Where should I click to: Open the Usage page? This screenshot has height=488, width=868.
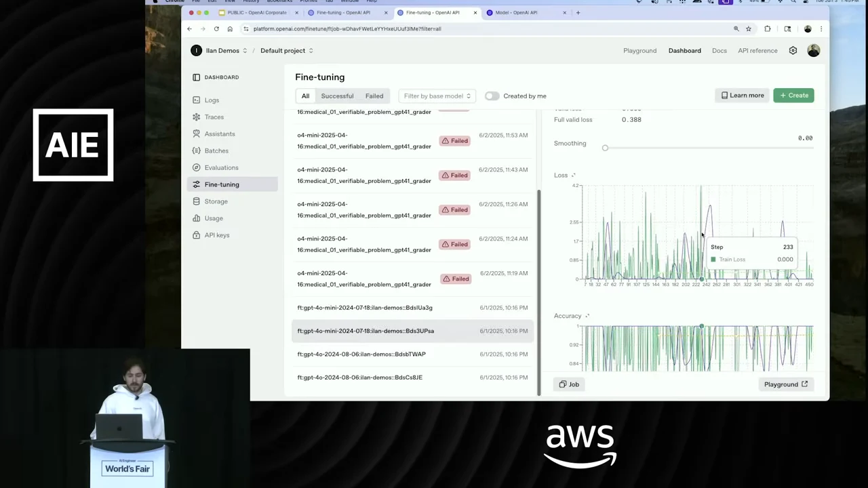[x=214, y=218]
